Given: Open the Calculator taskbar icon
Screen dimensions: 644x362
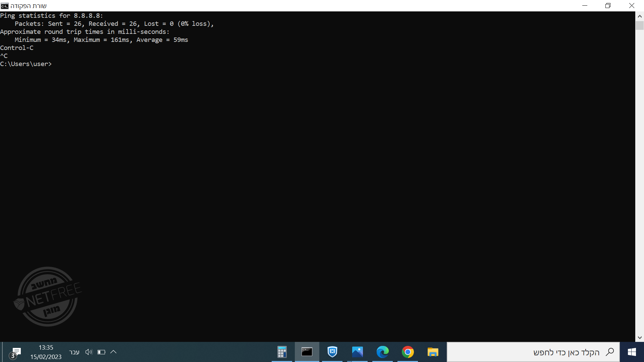Looking at the screenshot, I should pos(282,352).
